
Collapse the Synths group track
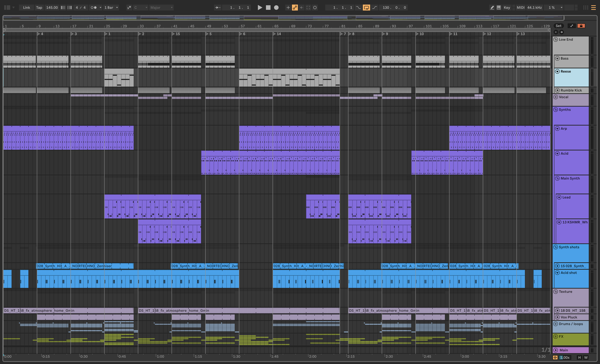point(556,110)
